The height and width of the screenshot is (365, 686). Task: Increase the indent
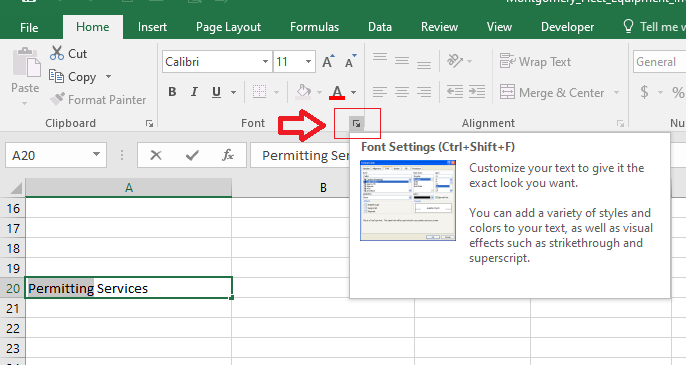(477, 92)
